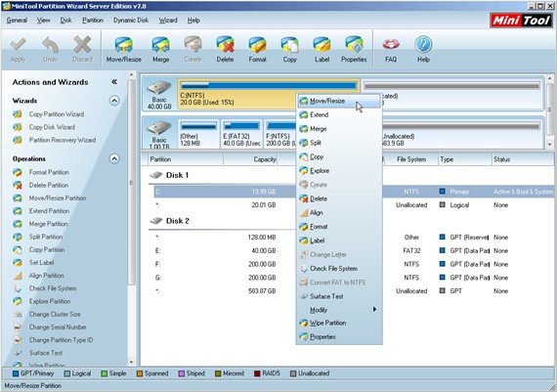Viewport: 557px width, 392px height.
Task: Click the Capacity column header
Action: point(250,159)
